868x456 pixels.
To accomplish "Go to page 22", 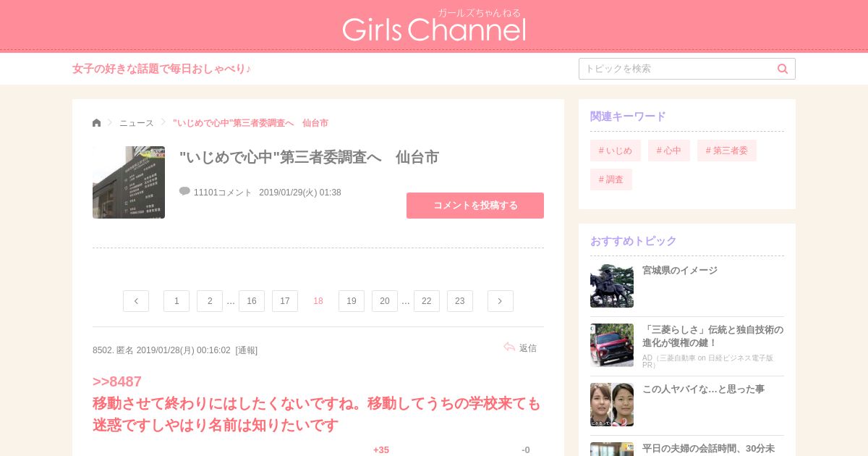I will (x=427, y=301).
